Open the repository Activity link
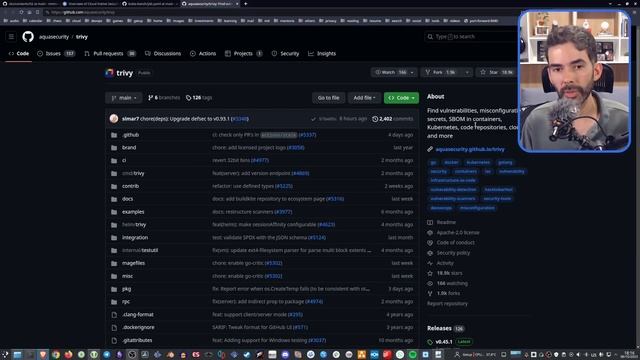 [445, 263]
